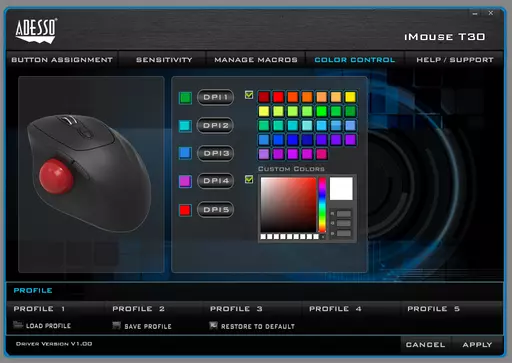
Task: Select the green DPI1 color indicator
Action: (x=185, y=98)
